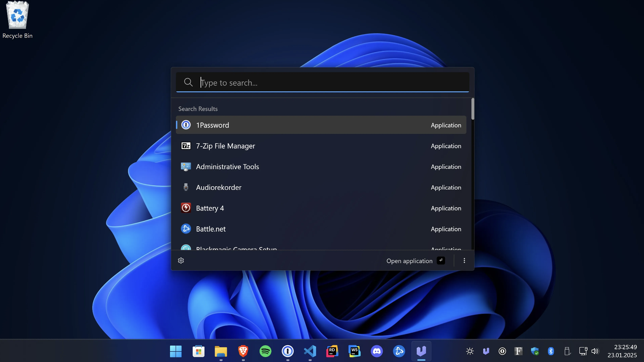644x362 pixels.
Task: Launch Brave browser from taskbar
Action: [x=243, y=351]
